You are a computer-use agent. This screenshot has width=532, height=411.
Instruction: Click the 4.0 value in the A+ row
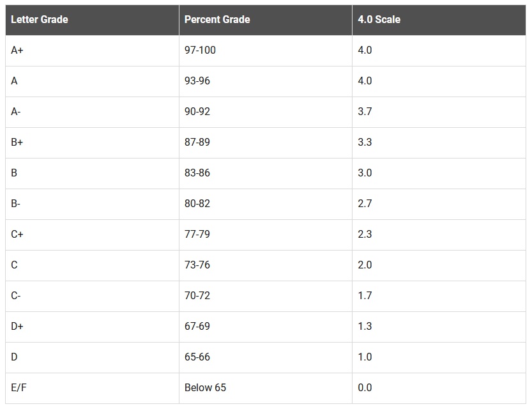[365, 50]
